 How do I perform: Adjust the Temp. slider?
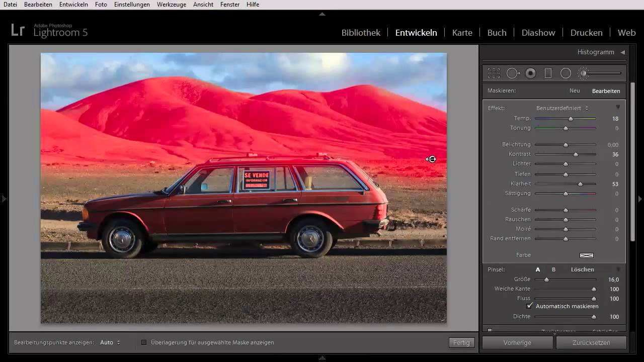tap(571, 119)
